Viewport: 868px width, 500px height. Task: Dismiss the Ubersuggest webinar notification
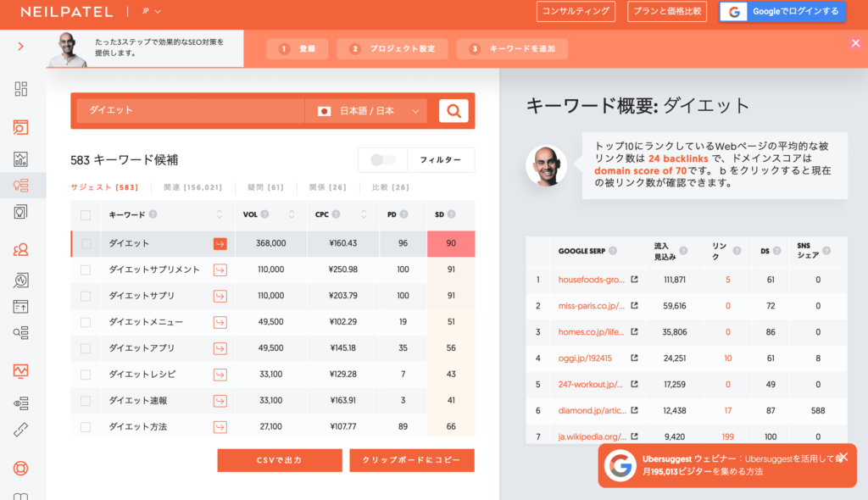click(843, 457)
